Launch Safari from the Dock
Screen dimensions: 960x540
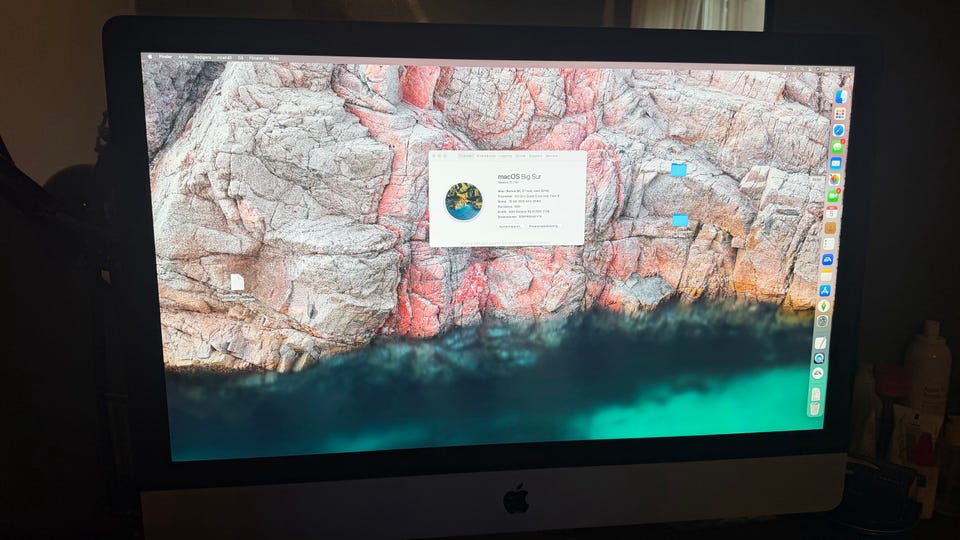pos(839,130)
